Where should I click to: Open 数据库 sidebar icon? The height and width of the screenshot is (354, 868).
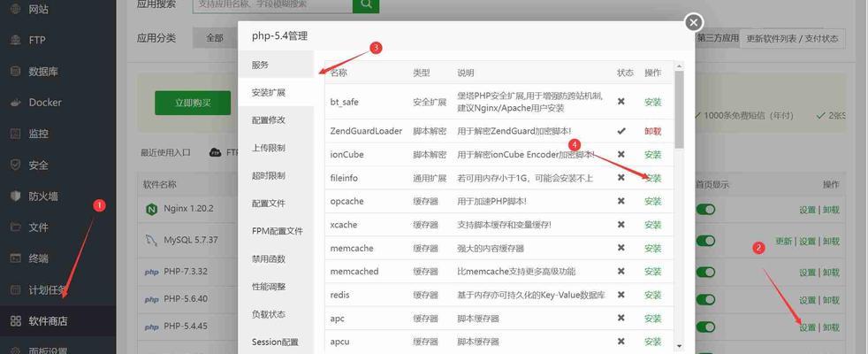[16, 72]
